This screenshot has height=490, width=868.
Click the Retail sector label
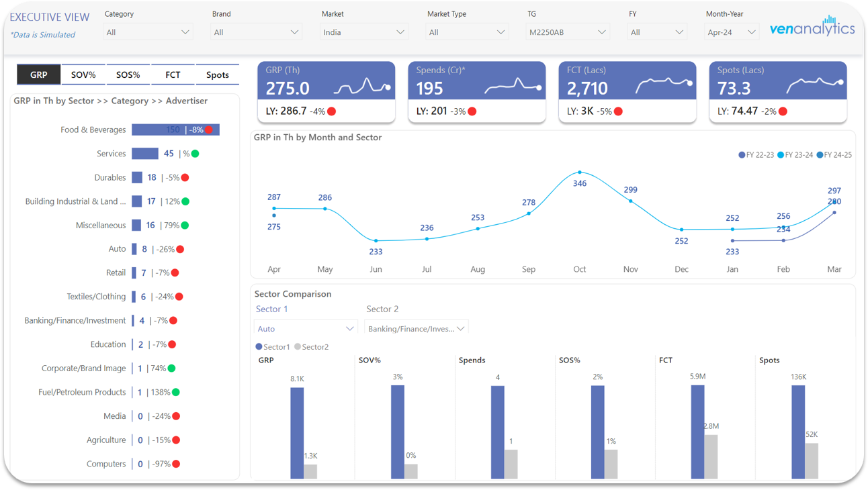coord(116,273)
